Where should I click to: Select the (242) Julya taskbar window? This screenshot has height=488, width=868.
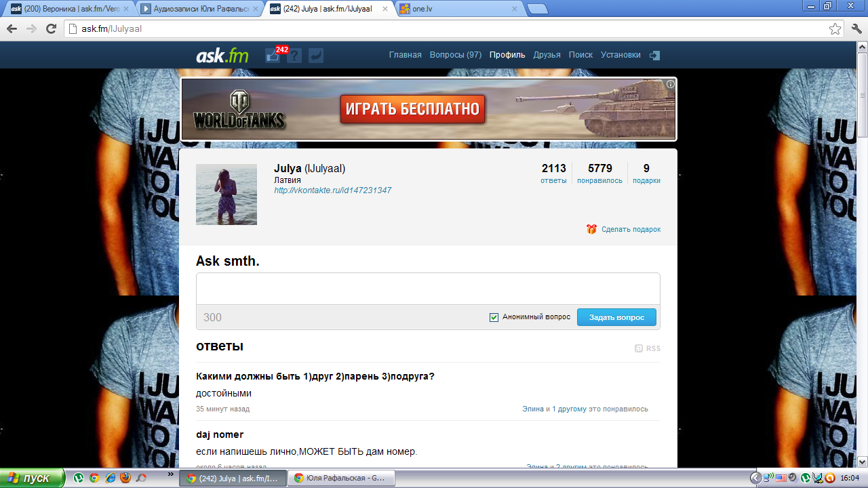click(232, 478)
